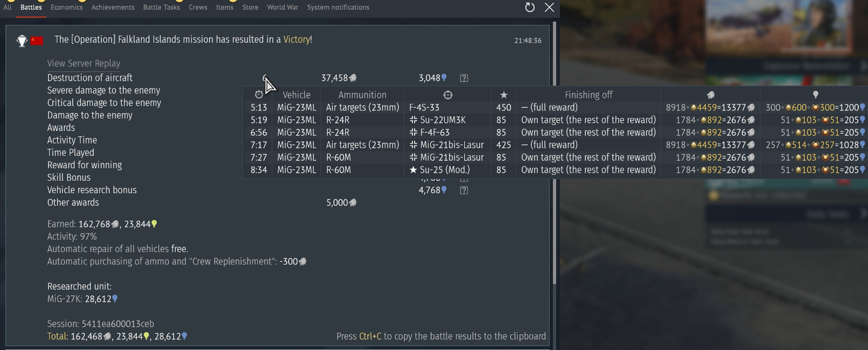Click the timer icon column header

click(259, 95)
